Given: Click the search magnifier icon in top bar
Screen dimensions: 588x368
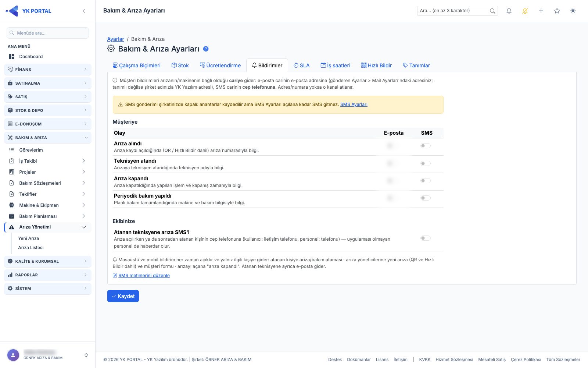Looking at the screenshot, I should coord(492,11).
